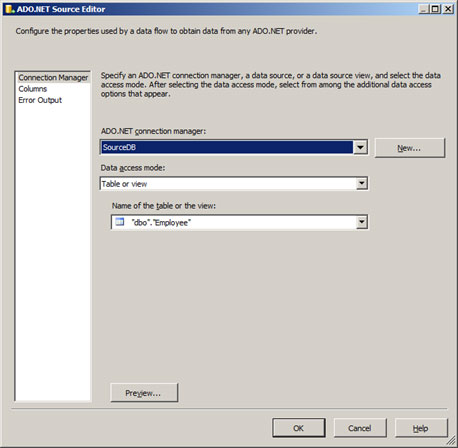Cancel the ADO.NET Source Editor dialog
This screenshot has height=448, width=458.
[360, 428]
